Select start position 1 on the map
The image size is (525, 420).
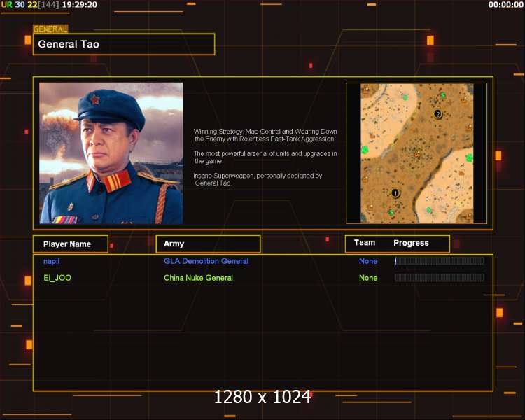(x=395, y=193)
